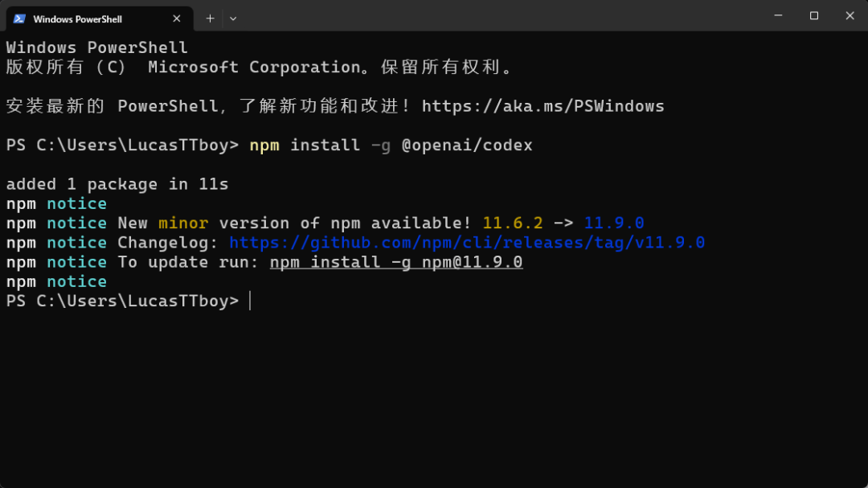Click the "Changelog:" label text
Screen dimensions: 868x488
168,243
